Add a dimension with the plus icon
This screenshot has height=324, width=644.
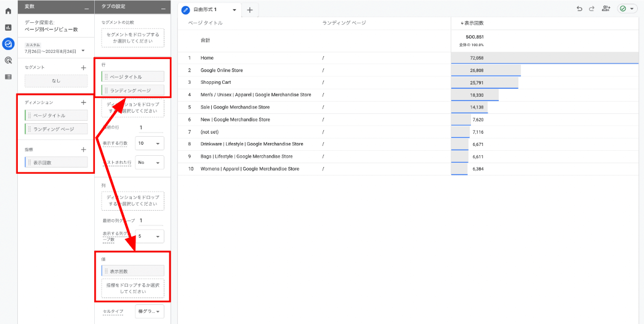[83, 102]
